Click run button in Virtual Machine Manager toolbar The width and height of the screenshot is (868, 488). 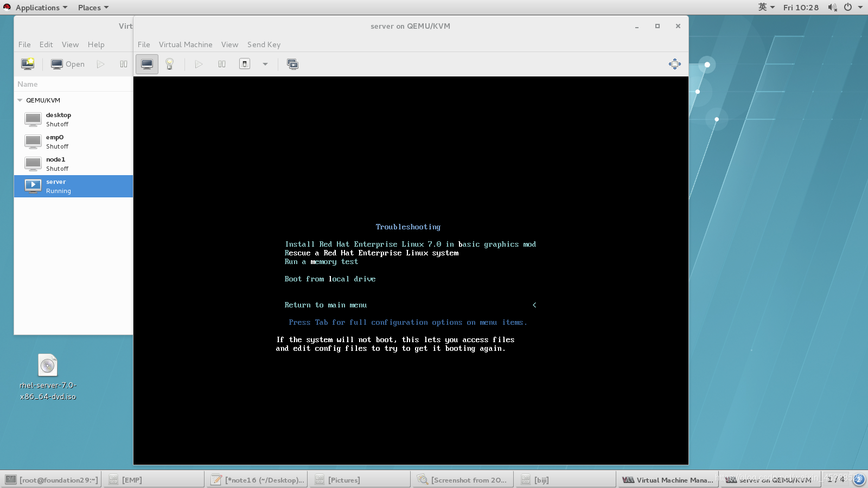(101, 64)
